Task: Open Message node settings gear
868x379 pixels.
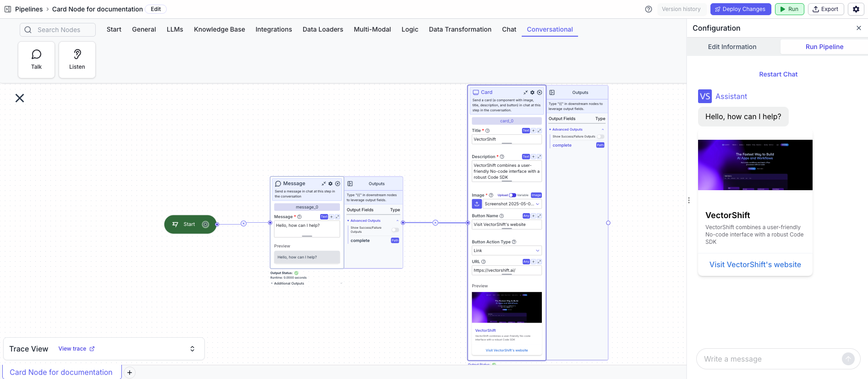Action: point(330,184)
